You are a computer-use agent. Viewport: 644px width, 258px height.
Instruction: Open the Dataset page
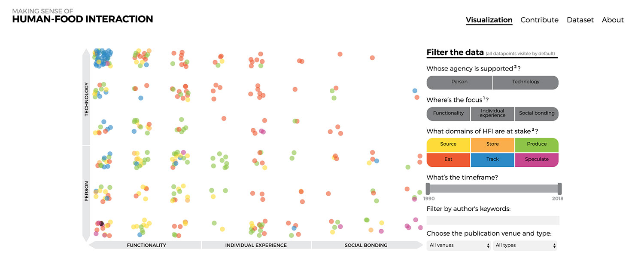580,20
